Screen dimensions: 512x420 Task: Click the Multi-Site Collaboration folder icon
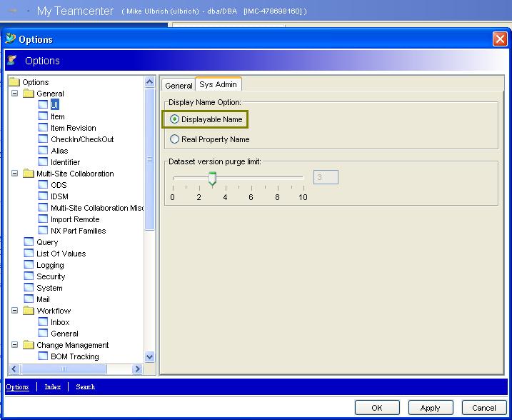click(29, 174)
